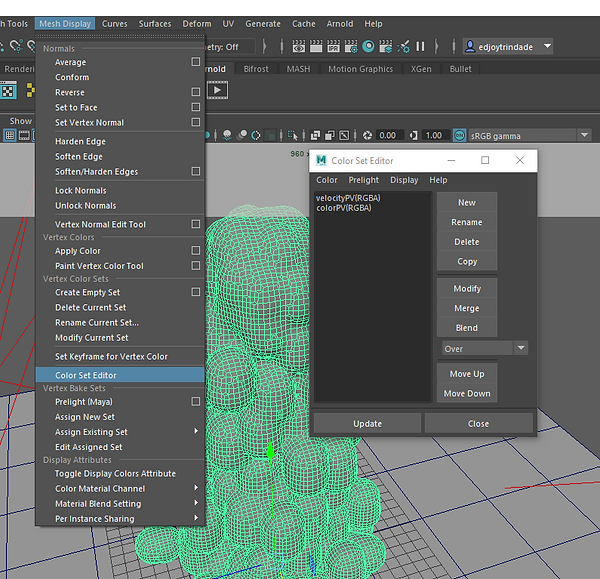The image size is (600, 579).
Task: Click the arrow-in-frame viewport icon
Action: [344, 135]
